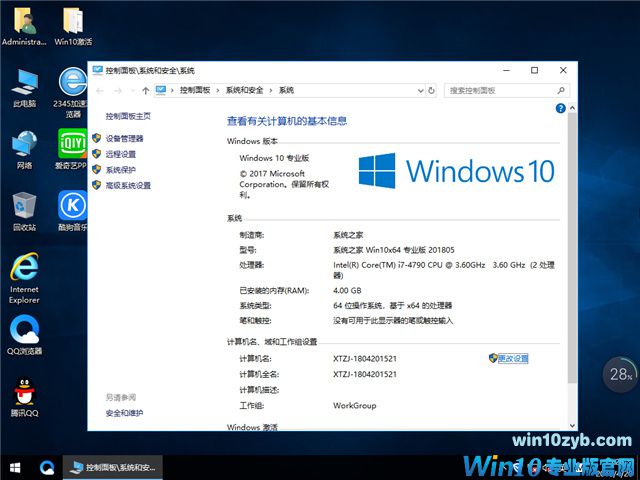Open the Windows Start button
Screen dimensions: 640x480
pos(15,467)
